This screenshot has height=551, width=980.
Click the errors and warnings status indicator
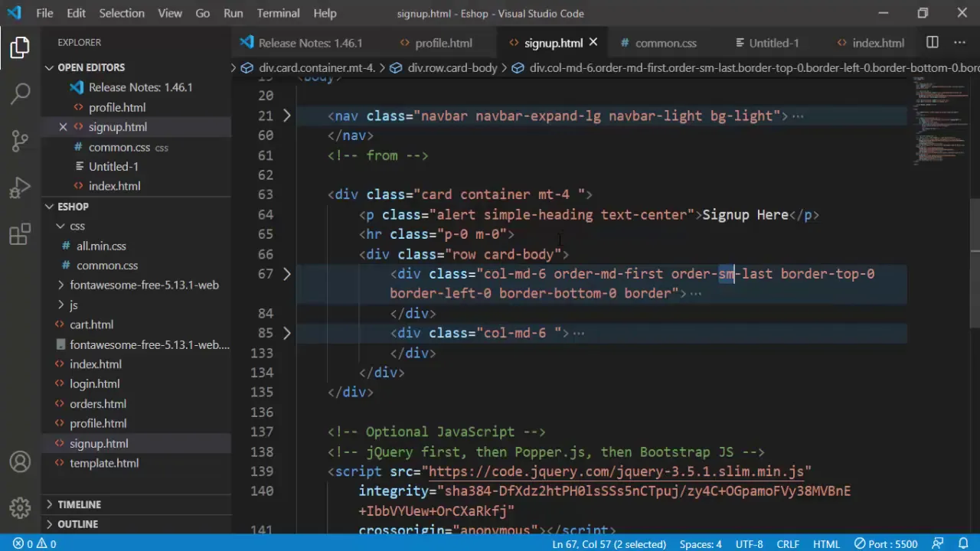tap(34, 544)
